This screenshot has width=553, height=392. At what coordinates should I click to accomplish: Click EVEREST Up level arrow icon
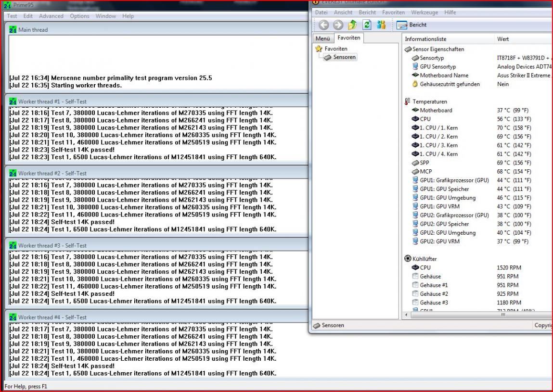[x=352, y=25]
